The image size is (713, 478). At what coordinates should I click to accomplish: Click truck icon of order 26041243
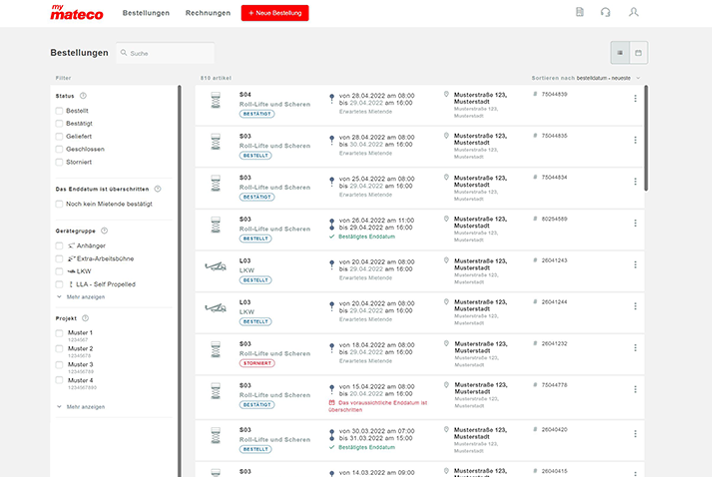click(x=216, y=266)
